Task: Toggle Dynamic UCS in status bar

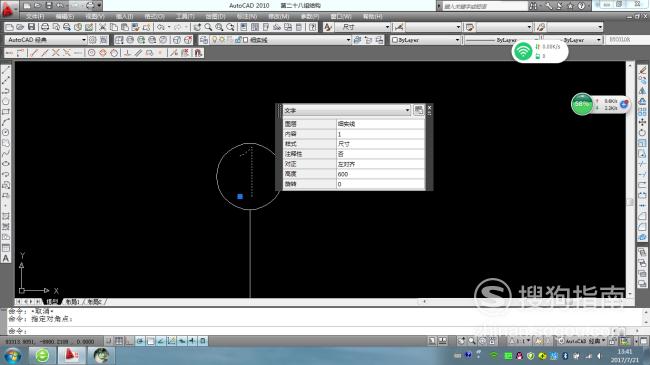Action: [x=171, y=341]
